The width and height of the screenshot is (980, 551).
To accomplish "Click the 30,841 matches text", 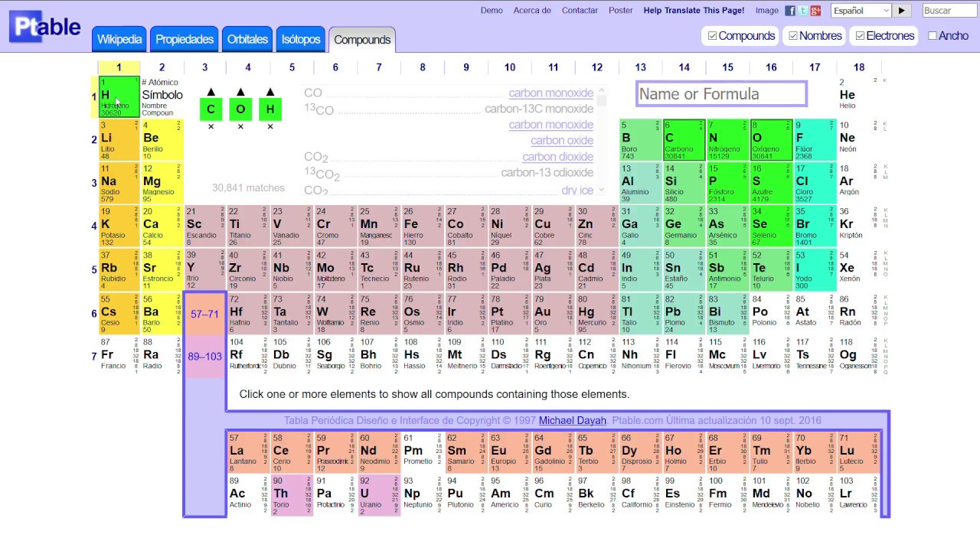I will [248, 187].
